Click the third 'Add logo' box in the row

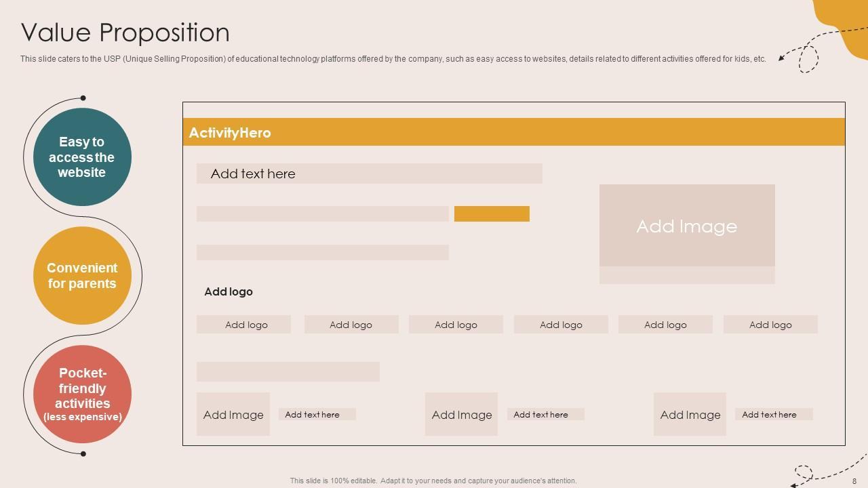tap(456, 325)
